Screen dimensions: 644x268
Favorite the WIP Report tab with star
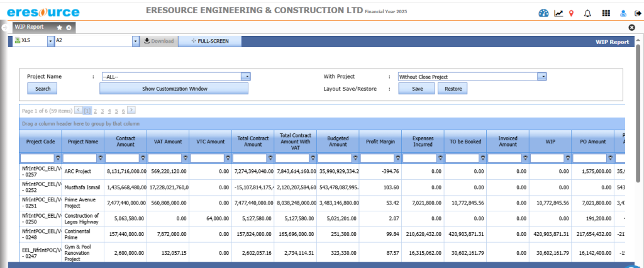pos(59,28)
